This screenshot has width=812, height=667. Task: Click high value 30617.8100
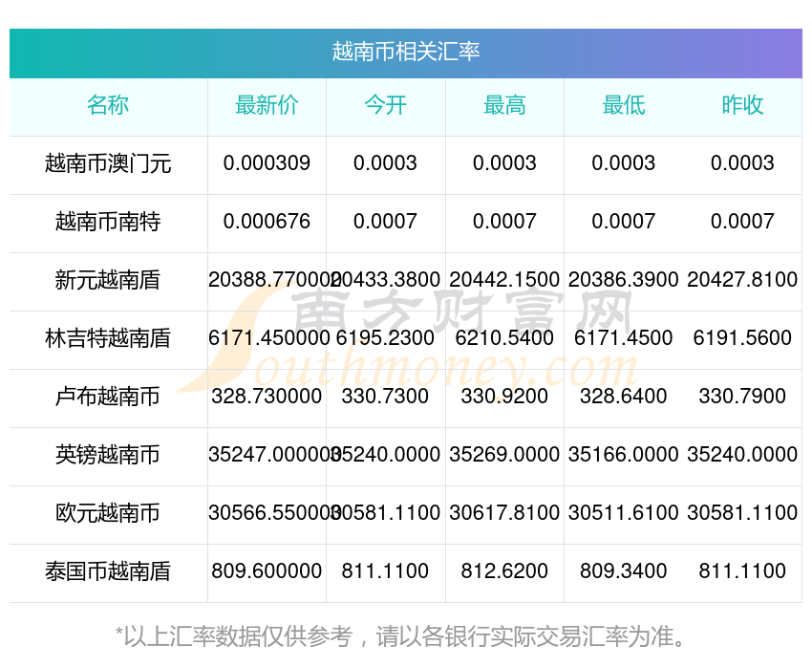pyautogui.click(x=504, y=513)
